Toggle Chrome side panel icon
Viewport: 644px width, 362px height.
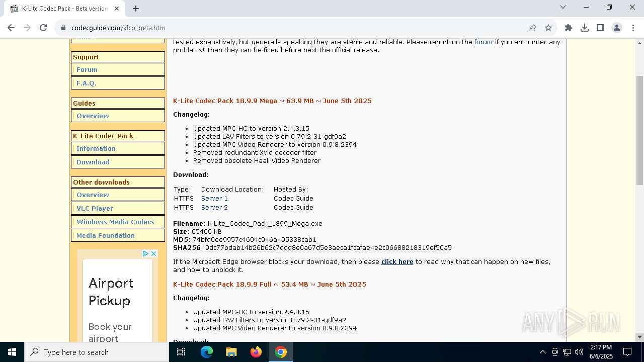tap(601, 28)
